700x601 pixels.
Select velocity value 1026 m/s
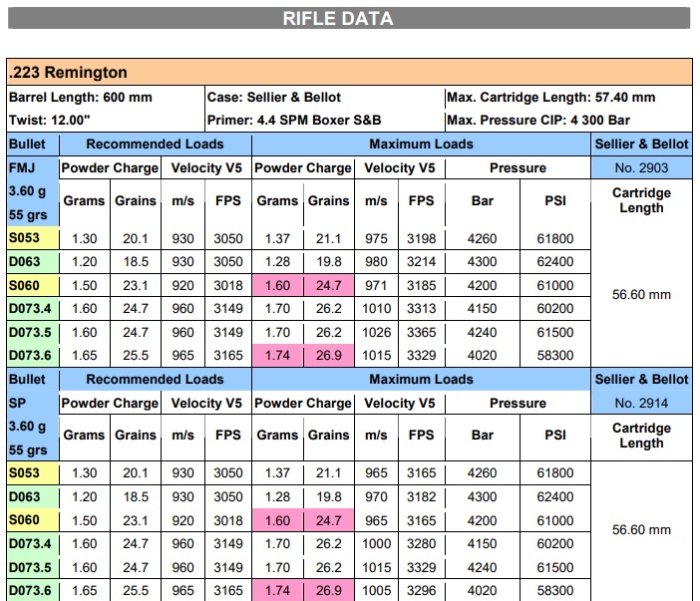pyautogui.click(x=376, y=333)
